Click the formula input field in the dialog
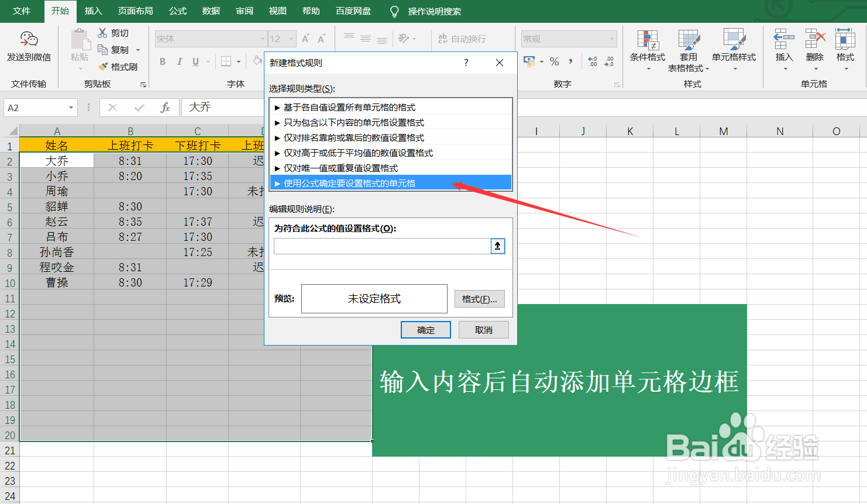This screenshot has height=504, width=867. click(x=383, y=246)
